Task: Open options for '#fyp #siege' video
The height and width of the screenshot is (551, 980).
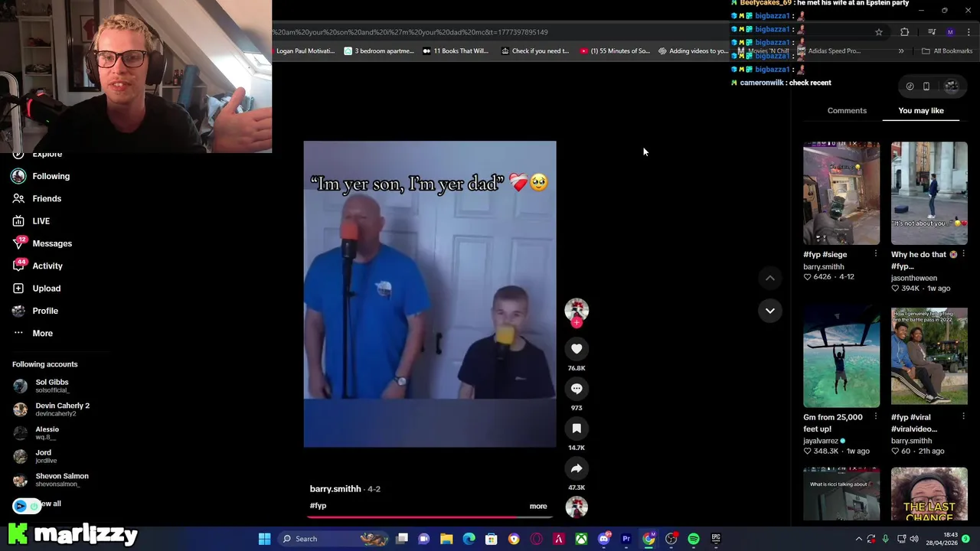Action: point(876,253)
